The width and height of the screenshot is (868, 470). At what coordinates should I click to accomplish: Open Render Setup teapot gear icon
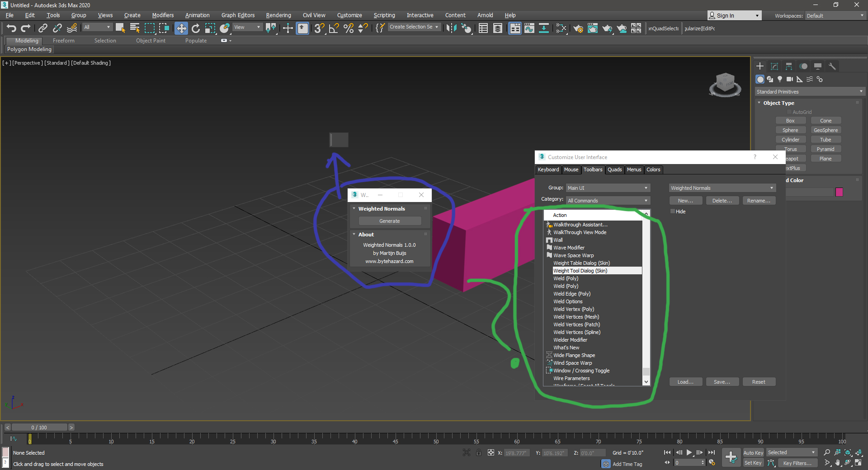(x=578, y=28)
